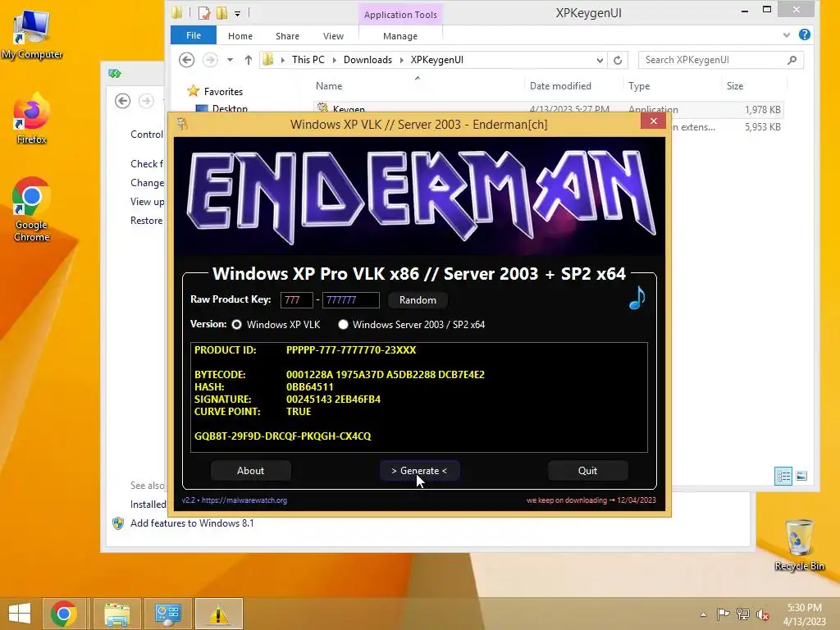Sort files by Type column
The image size is (840, 630).
point(638,85)
